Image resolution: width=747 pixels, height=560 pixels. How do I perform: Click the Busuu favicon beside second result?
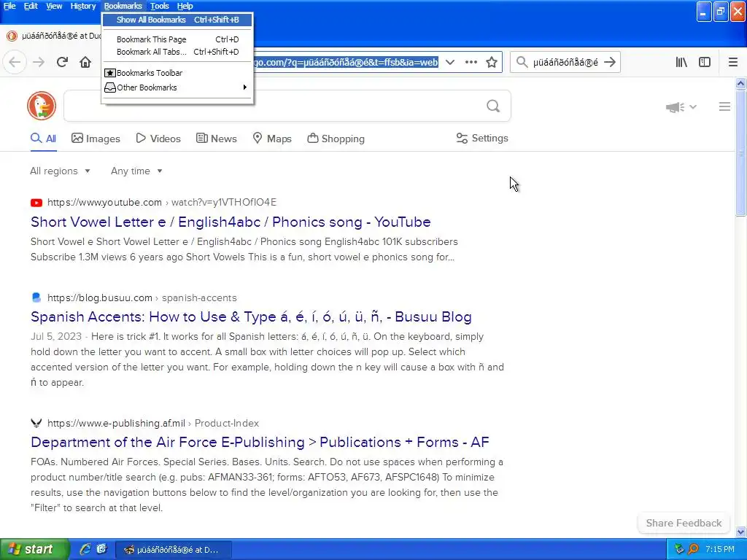pyautogui.click(x=36, y=297)
